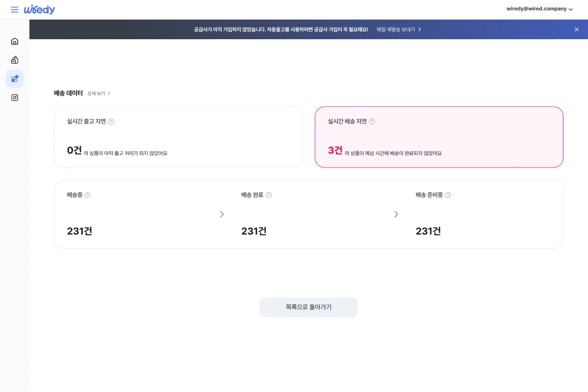Open the Instagram sidebar icon
This screenshot has width=588, height=392.
15,98
